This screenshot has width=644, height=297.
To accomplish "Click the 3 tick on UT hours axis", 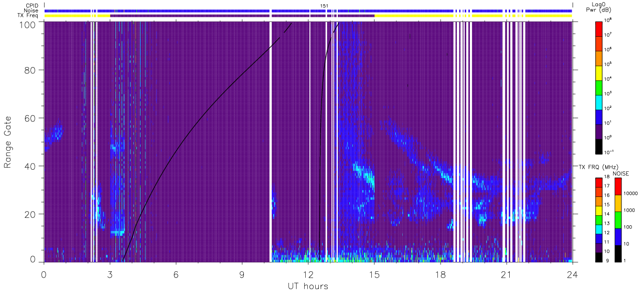I will pos(110,274).
